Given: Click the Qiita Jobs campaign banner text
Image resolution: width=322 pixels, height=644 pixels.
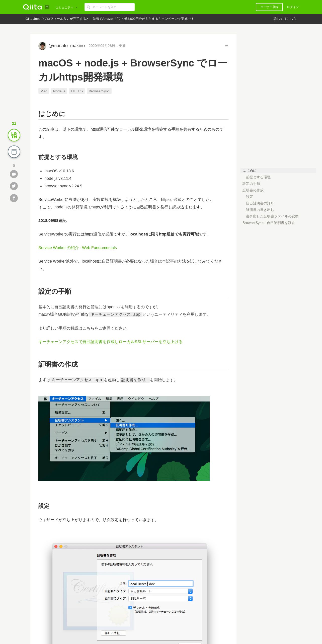Looking at the screenshot, I should [109, 19].
